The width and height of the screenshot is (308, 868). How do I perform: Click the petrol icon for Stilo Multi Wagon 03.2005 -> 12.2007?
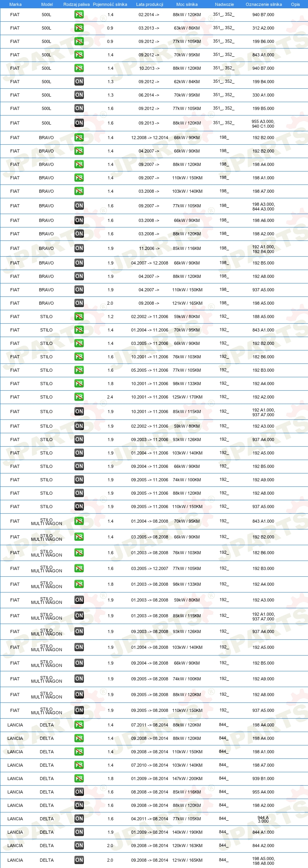(79, 568)
